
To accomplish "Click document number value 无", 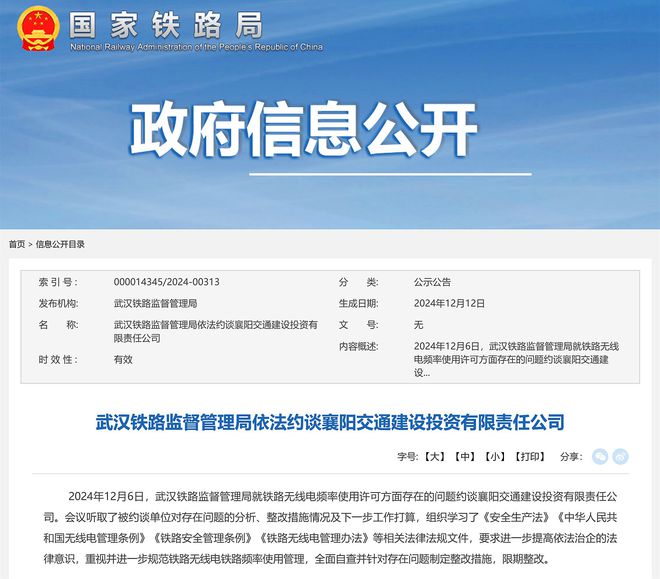I will pos(418,325).
